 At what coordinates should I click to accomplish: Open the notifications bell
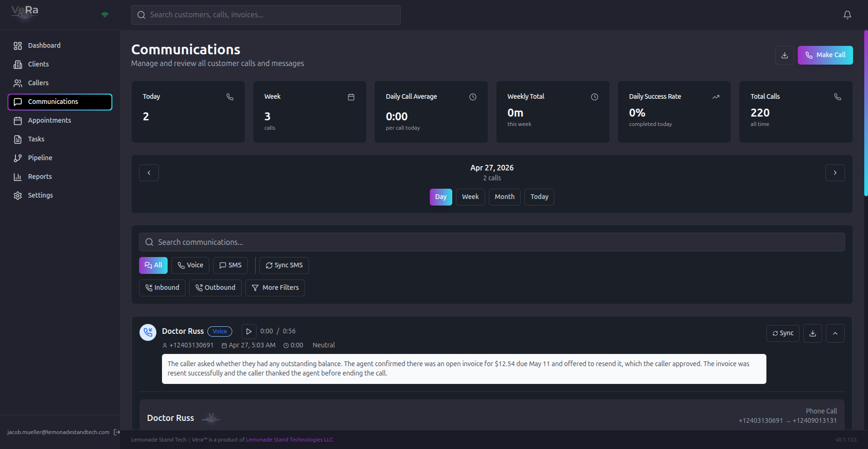pyautogui.click(x=847, y=15)
